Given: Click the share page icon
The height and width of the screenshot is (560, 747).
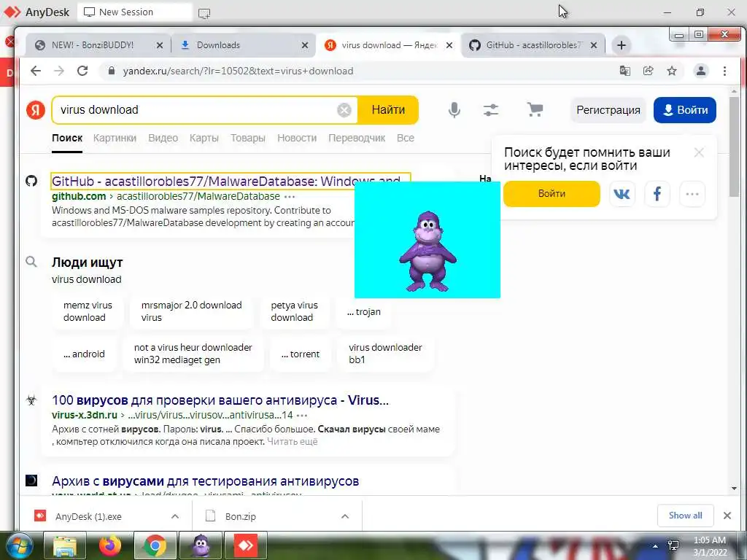Looking at the screenshot, I should tap(648, 71).
